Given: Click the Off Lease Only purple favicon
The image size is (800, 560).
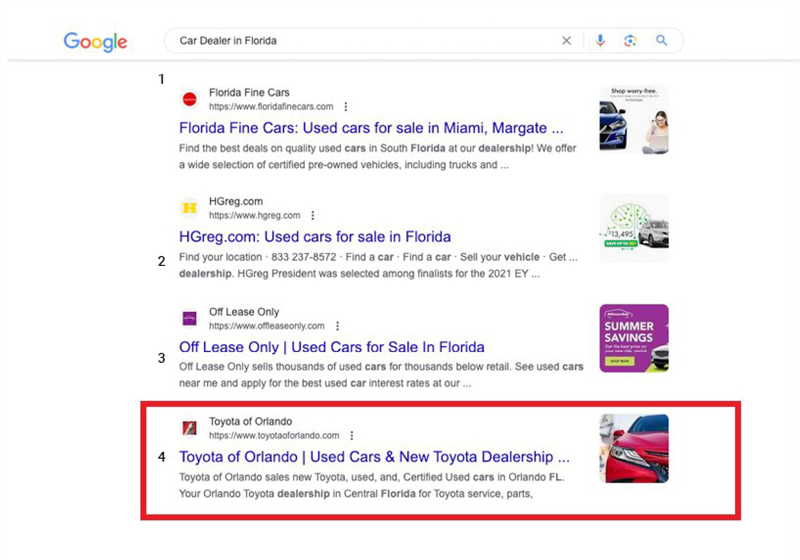Looking at the screenshot, I should 189,318.
